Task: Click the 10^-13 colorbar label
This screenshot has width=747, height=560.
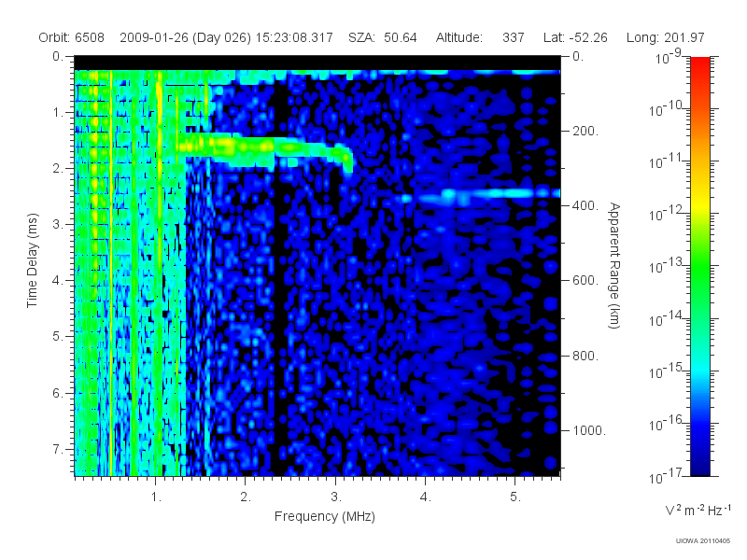Action: coord(667,267)
